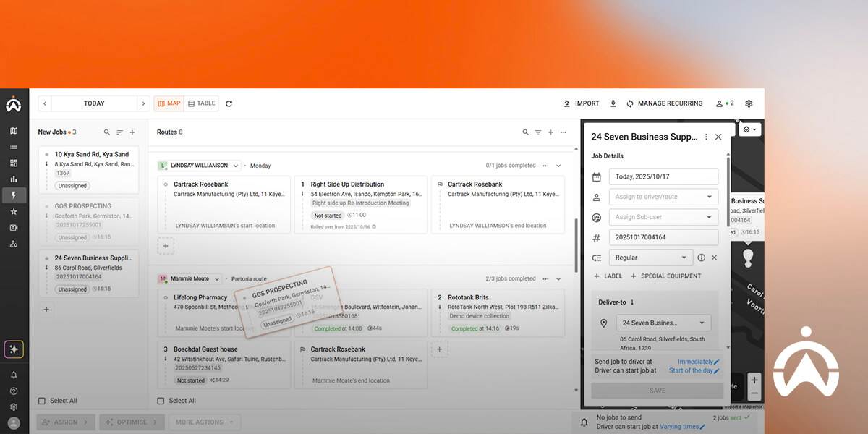This screenshot has width=868, height=434.
Task: Open Regular job type dropdown
Action: 651,258
